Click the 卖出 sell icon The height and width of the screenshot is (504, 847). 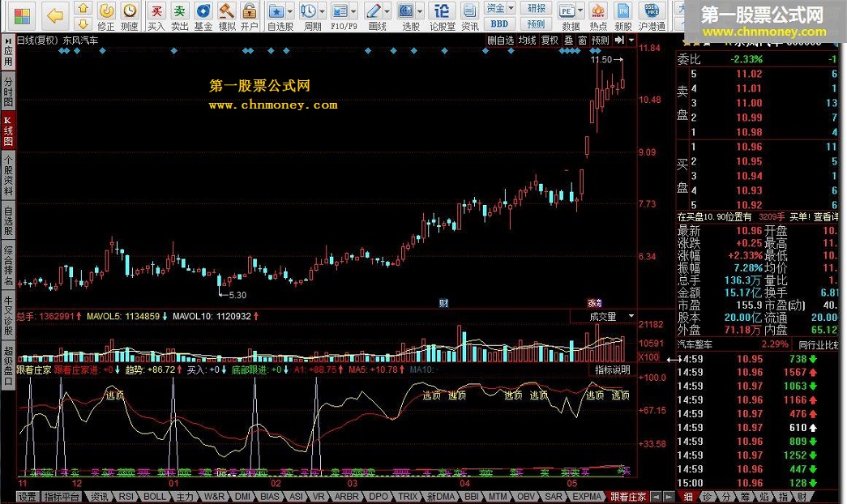179,16
